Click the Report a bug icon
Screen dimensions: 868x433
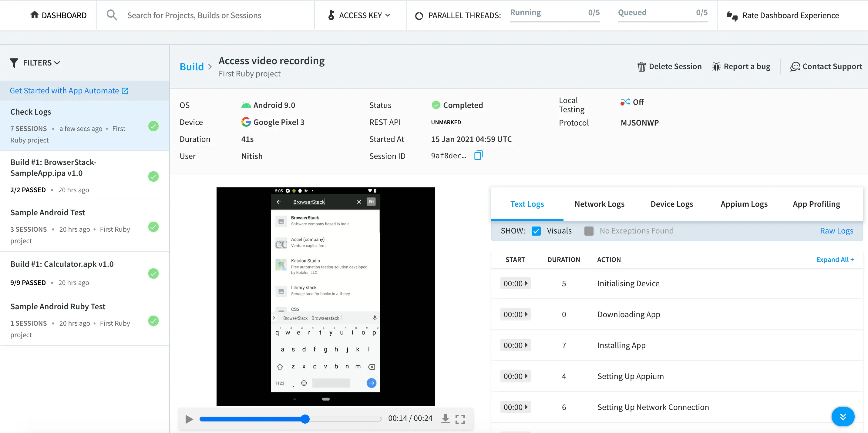pyautogui.click(x=716, y=67)
